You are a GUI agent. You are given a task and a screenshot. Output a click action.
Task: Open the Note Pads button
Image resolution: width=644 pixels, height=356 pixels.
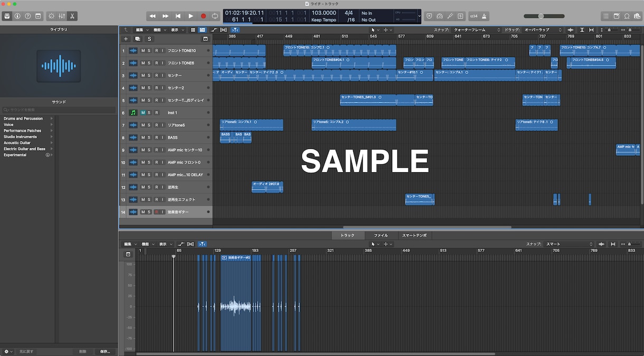tap(617, 16)
